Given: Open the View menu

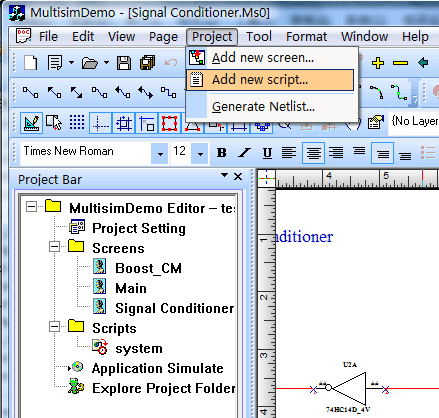Looking at the screenshot, I should (x=121, y=36).
